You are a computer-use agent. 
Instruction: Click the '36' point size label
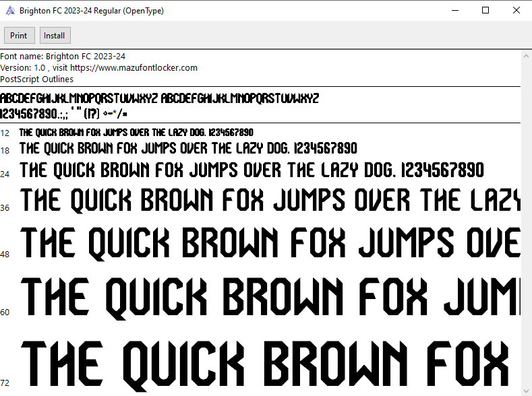(5, 207)
